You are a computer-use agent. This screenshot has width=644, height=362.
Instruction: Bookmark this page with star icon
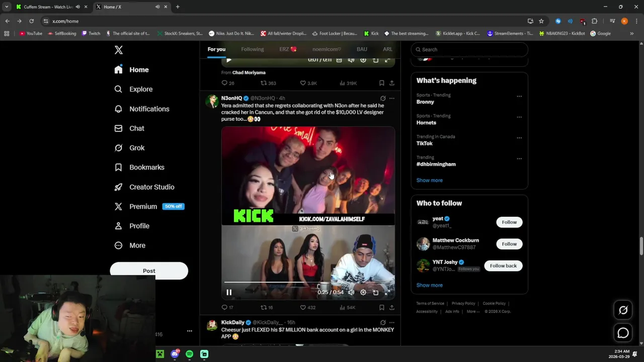pos(541,21)
